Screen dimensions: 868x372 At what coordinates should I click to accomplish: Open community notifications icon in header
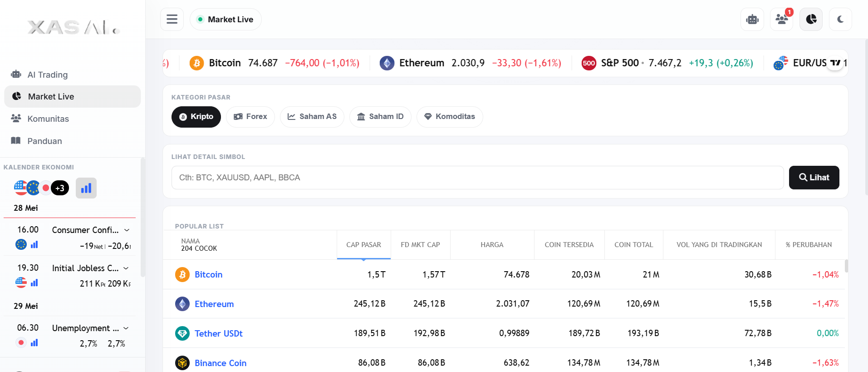click(782, 19)
